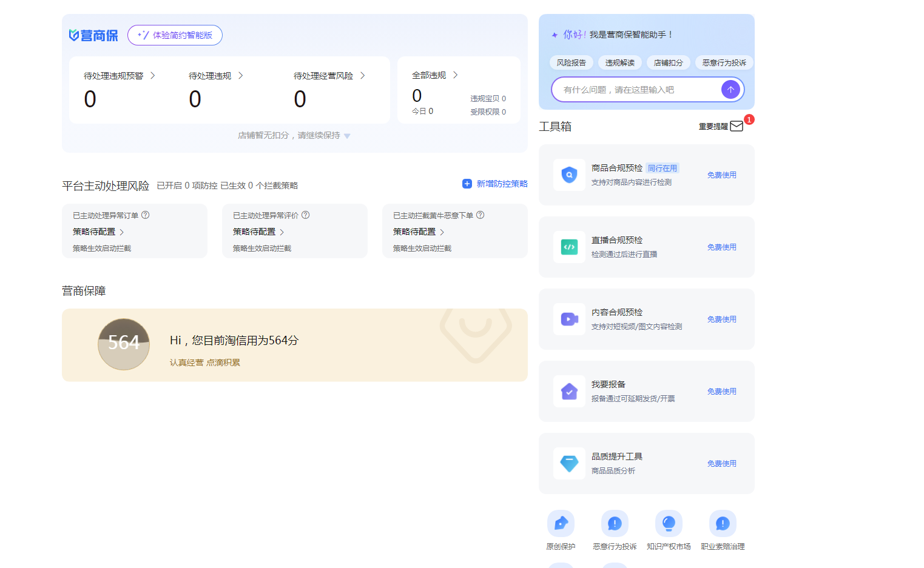Screen dimensions: 924x568
Task: Click the 商品合规预检 shield icon
Action: 569,175
